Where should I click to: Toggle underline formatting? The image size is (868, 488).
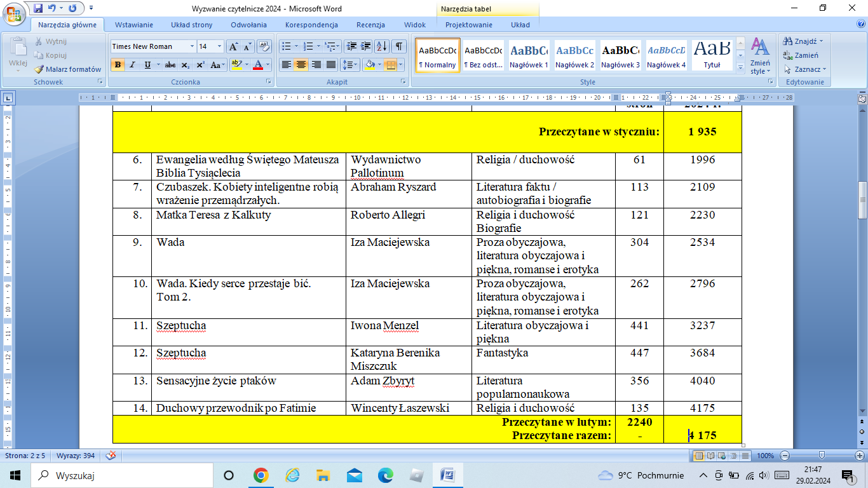pos(147,65)
